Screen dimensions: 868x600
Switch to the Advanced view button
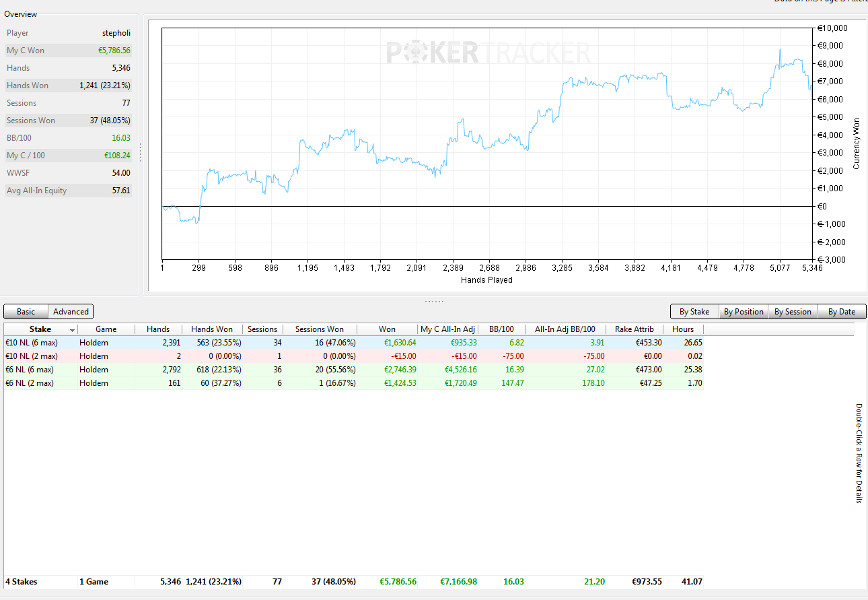pyautogui.click(x=71, y=312)
